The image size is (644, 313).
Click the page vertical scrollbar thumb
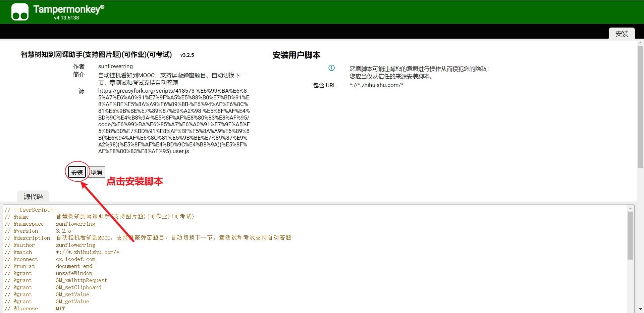point(640,107)
